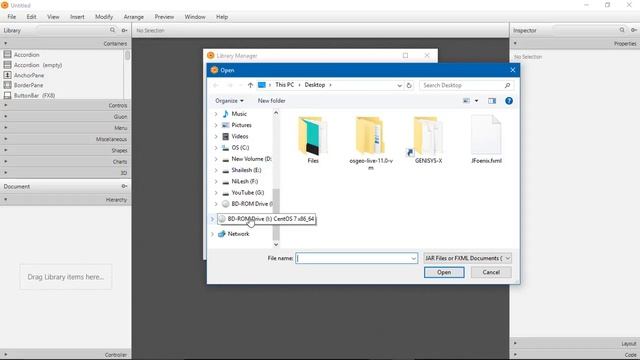This screenshot has width=640, height=360.
Task: Toggle the preview pane icon
Action: click(x=492, y=101)
